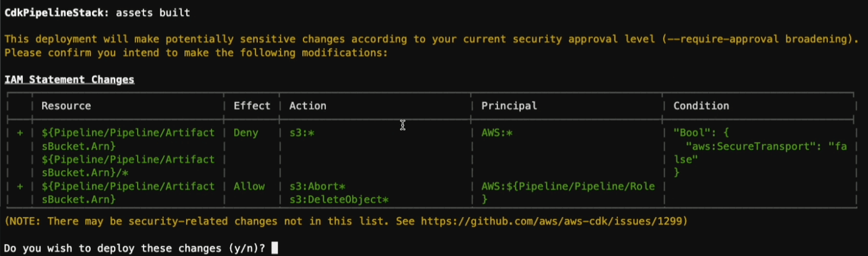Click the Condition column header
Image resolution: width=868 pixels, height=256 pixels.
coord(701,106)
